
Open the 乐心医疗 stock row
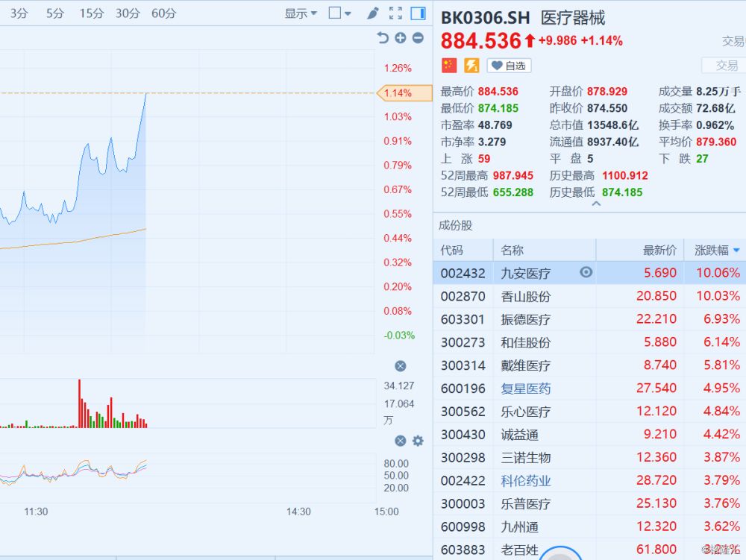589,411
